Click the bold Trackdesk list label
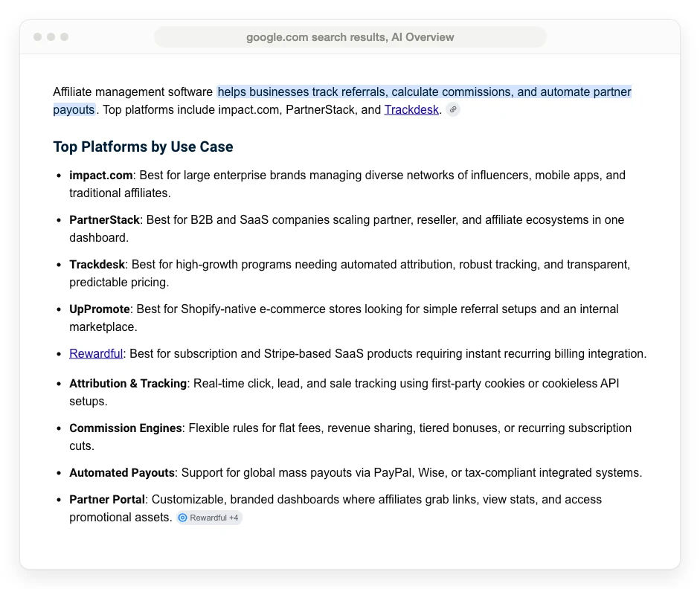This screenshot has height=589, width=700. (97, 265)
